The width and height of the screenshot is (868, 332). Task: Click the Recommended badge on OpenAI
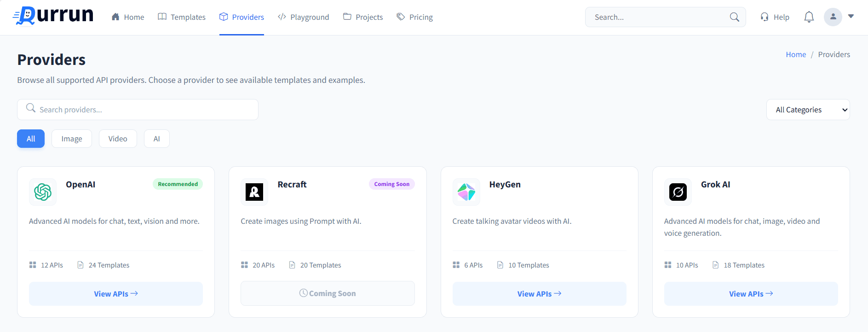(x=178, y=184)
